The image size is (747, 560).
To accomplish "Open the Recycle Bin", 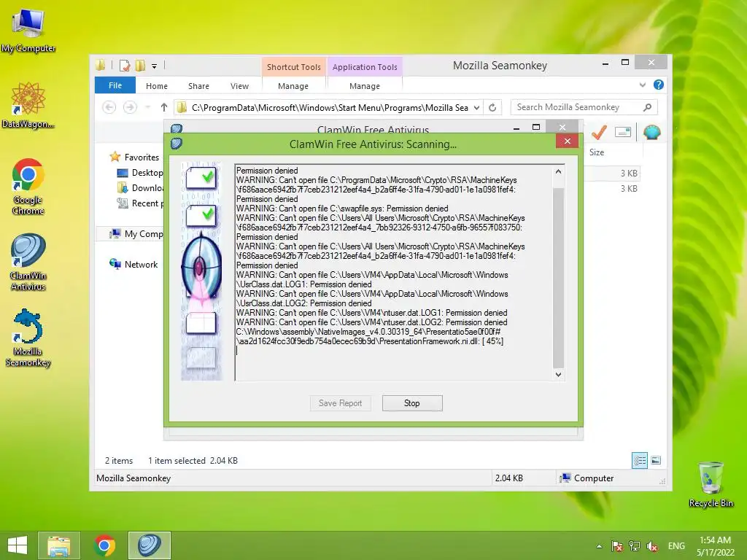I will [711, 484].
